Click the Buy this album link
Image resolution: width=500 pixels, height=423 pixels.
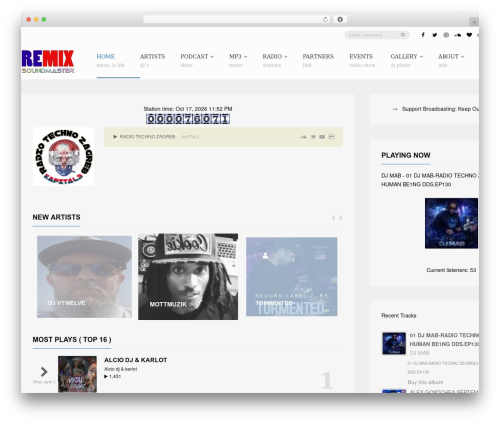[x=425, y=382]
